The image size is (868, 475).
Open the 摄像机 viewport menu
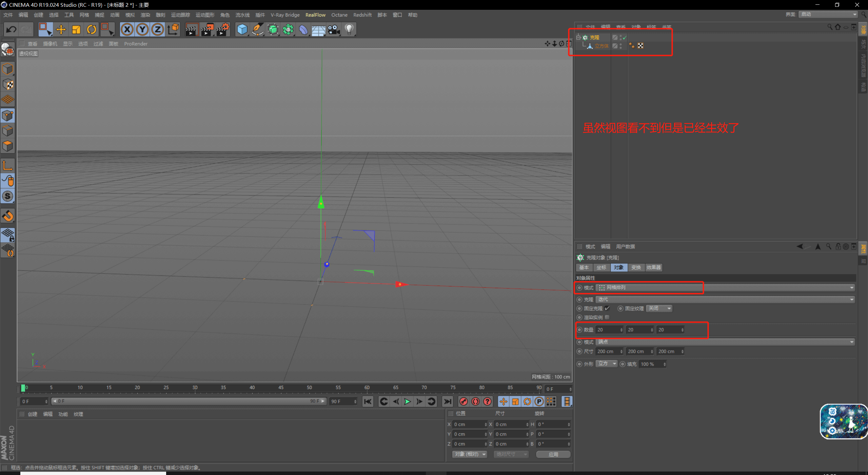tap(50, 44)
